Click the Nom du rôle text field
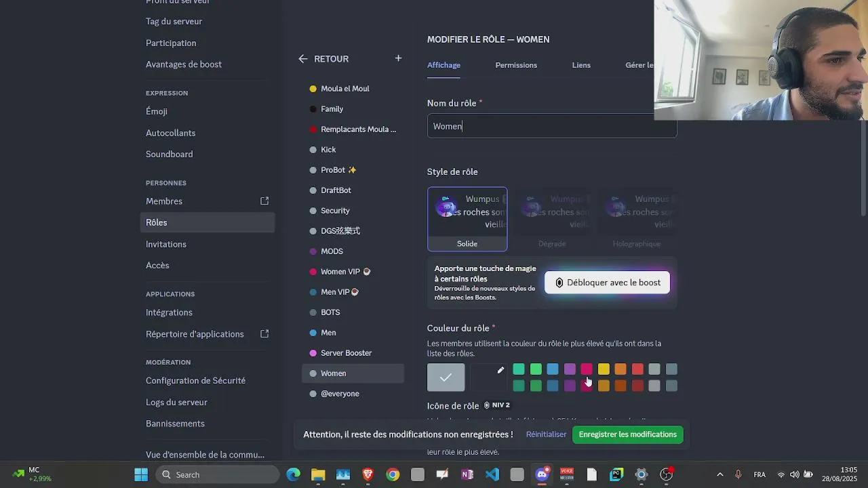Image resolution: width=868 pixels, height=488 pixels. [552, 126]
